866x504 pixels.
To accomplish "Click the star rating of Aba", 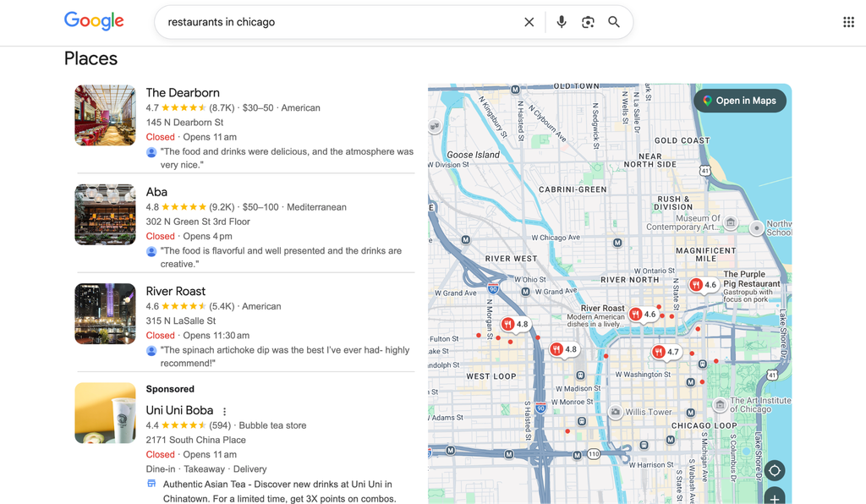I will (x=184, y=207).
